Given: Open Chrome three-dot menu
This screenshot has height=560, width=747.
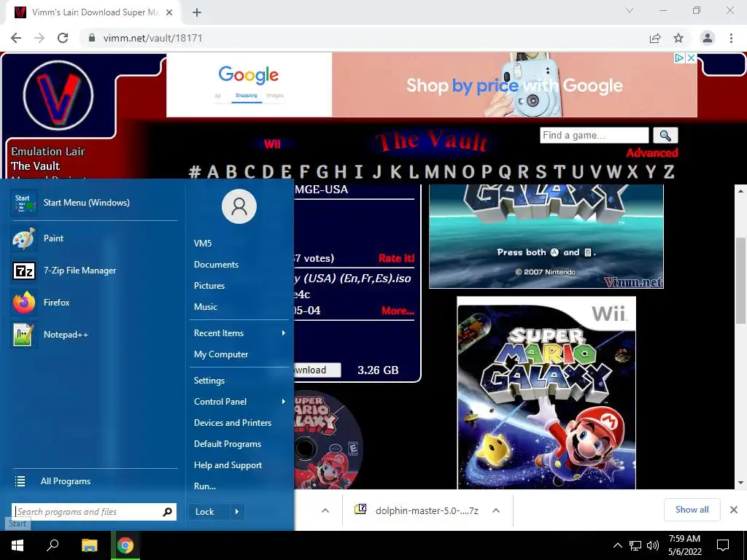Looking at the screenshot, I should click(x=731, y=38).
